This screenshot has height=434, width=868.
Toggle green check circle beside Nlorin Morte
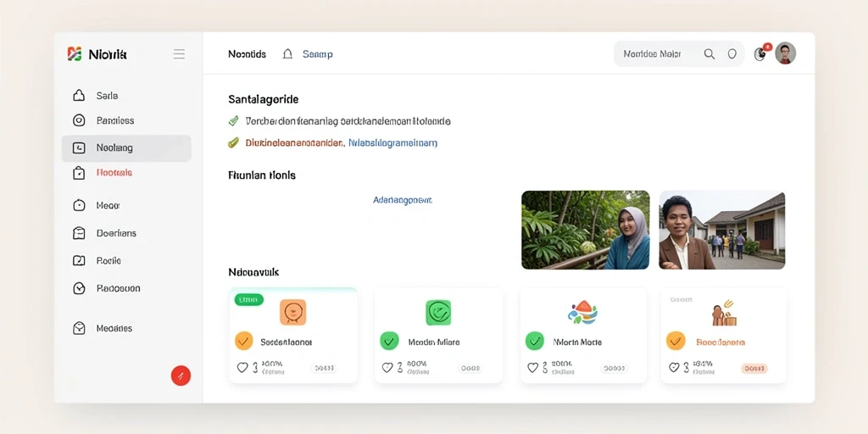pyautogui.click(x=535, y=341)
